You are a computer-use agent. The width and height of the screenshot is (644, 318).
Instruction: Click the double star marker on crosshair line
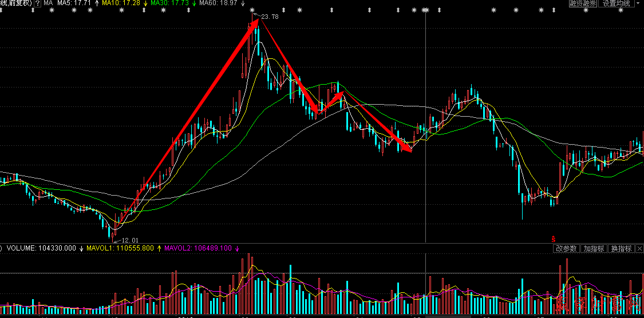(x=425, y=10)
